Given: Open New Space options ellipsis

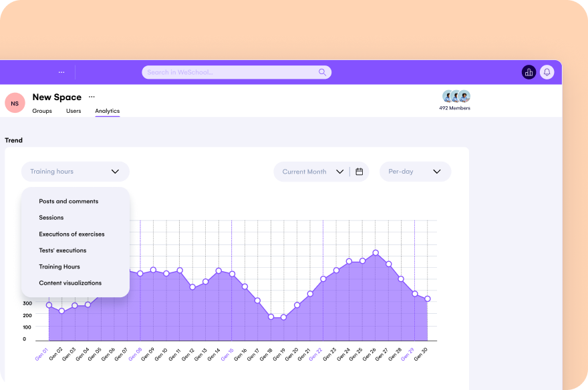Looking at the screenshot, I should [x=92, y=97].
